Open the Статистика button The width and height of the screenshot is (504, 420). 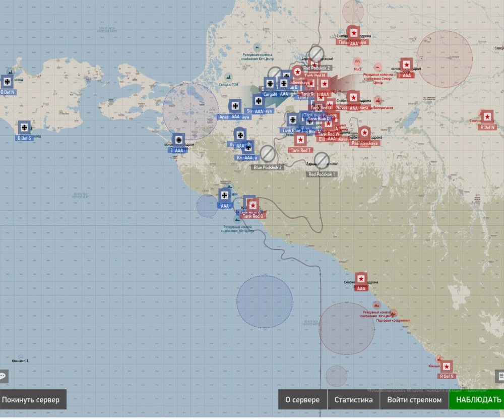coord(354,400)
